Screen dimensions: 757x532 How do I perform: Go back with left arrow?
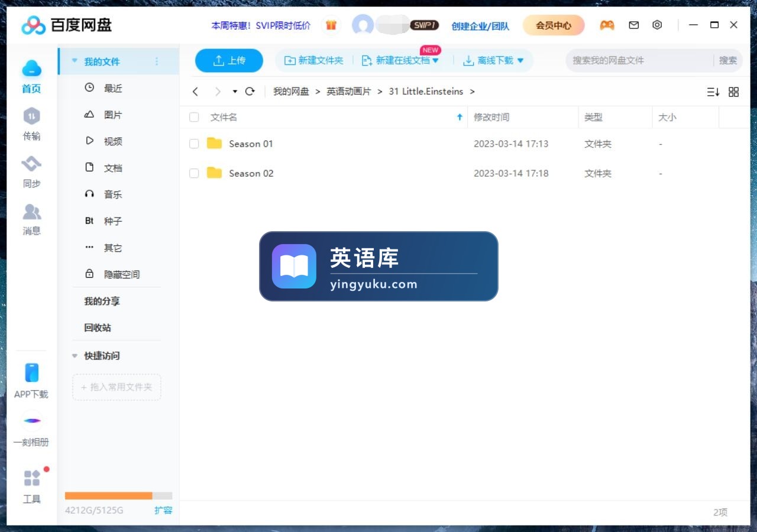pyautogui.click(x=195, y=92)
